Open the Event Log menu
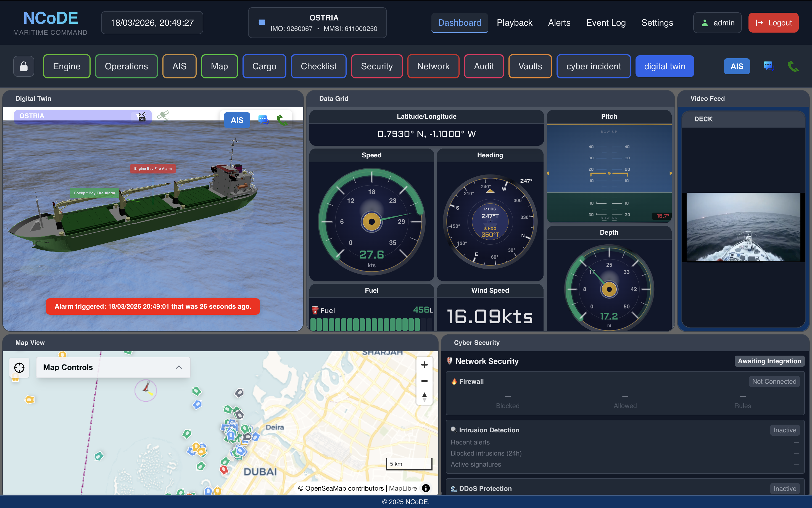Screen dimensions: 812x508 click(606, 23)
